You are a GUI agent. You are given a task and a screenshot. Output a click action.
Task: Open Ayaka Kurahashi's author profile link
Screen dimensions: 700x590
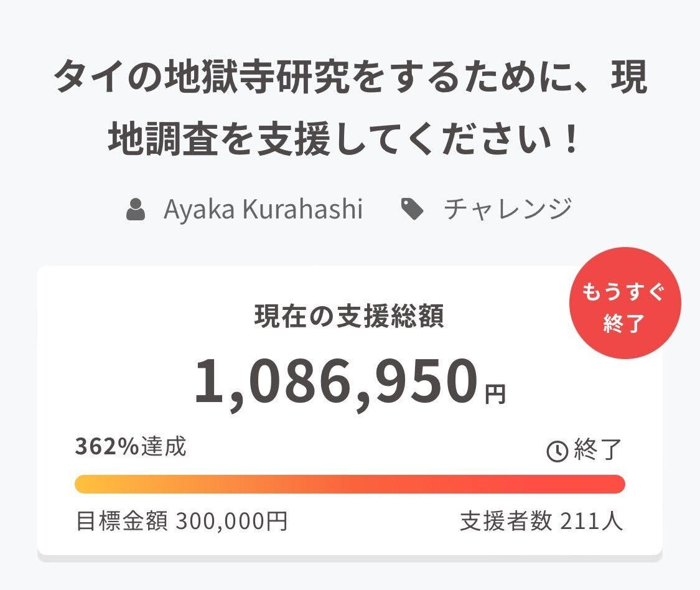point(263,210)
